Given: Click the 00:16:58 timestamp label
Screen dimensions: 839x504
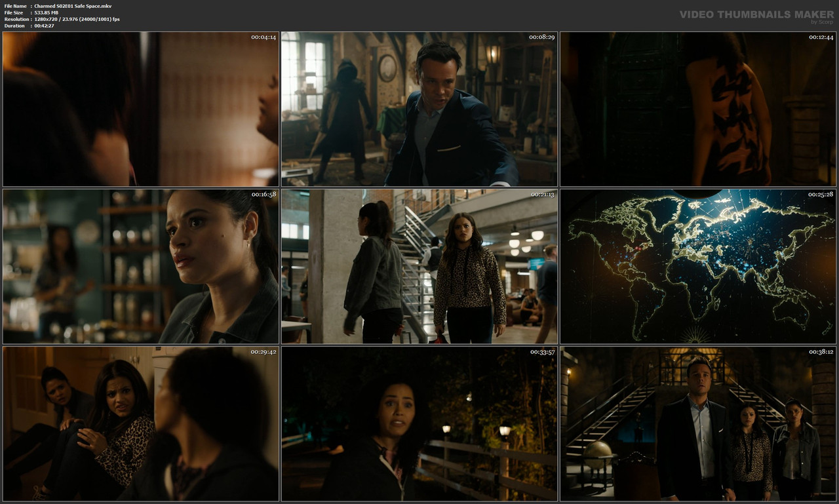Looking at the screenshot, I should pos(263,195).
